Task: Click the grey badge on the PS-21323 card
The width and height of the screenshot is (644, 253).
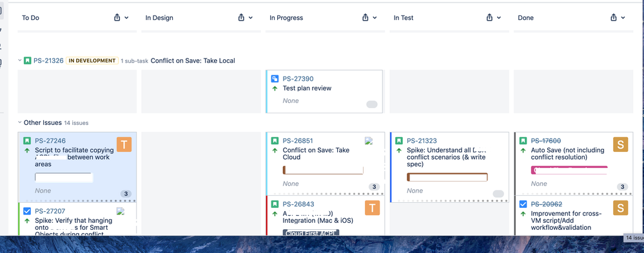Action: point(498,194)
